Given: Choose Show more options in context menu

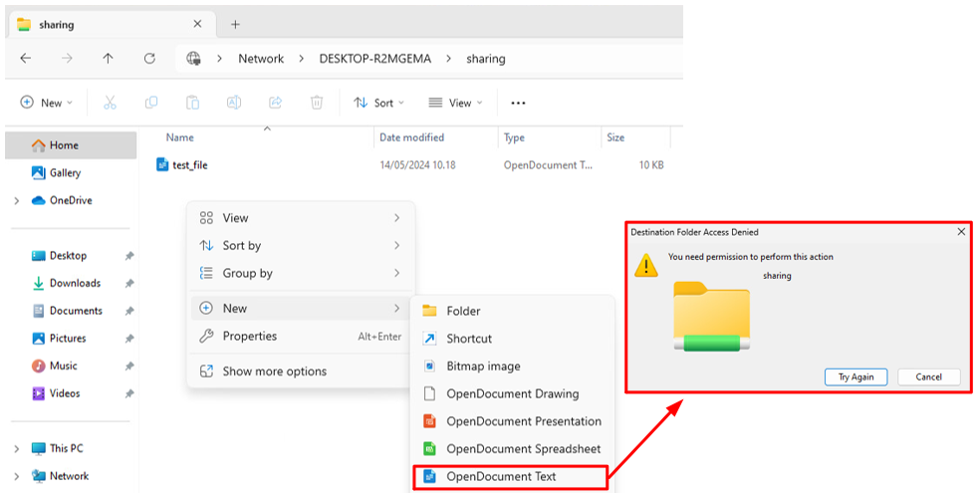Looking at the screenshot, I should click(x=274, y=372).
